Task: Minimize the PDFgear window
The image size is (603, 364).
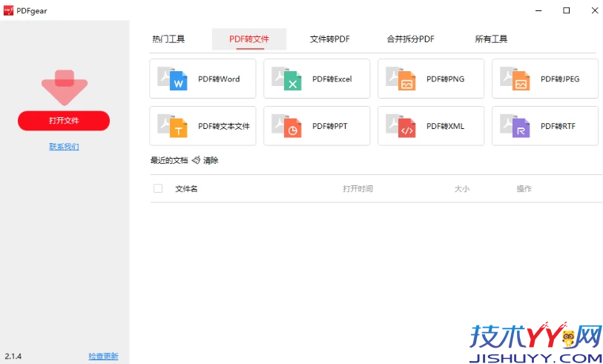Action: (540, 10)
